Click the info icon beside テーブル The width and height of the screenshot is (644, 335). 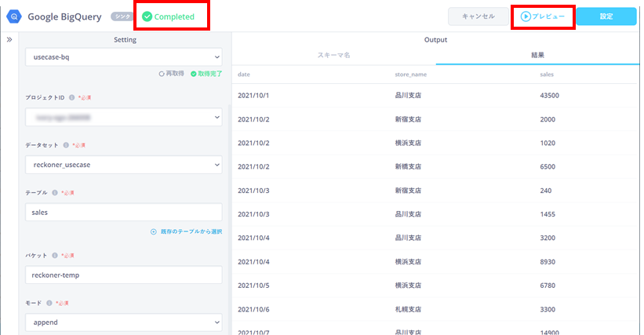point(55,192)
